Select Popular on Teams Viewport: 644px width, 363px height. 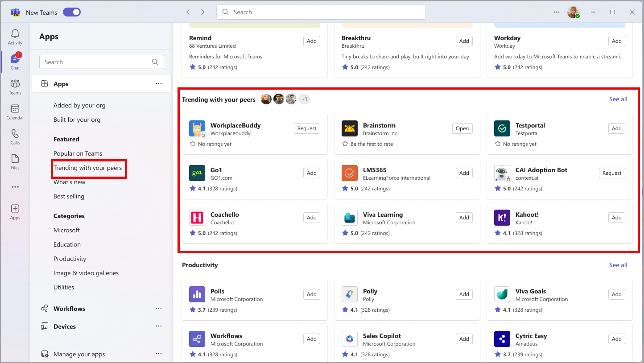point(78,153)
